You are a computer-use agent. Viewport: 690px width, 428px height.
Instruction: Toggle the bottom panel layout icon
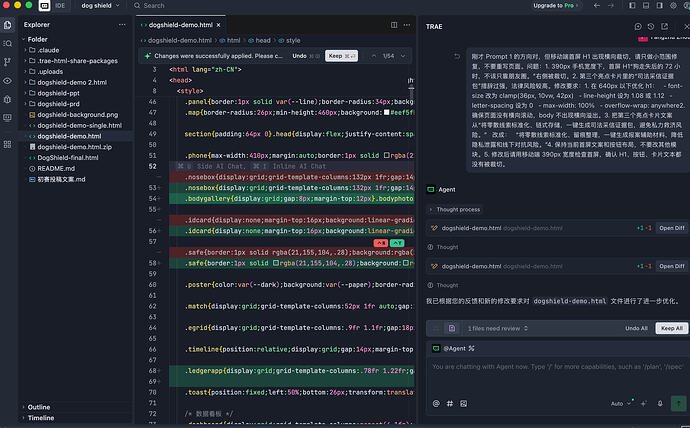click(646, 6)
